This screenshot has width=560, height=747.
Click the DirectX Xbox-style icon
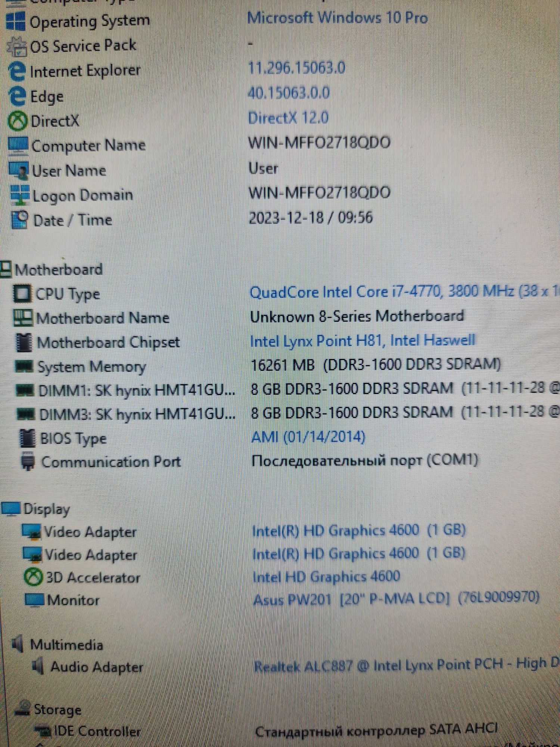click(18, 121)
